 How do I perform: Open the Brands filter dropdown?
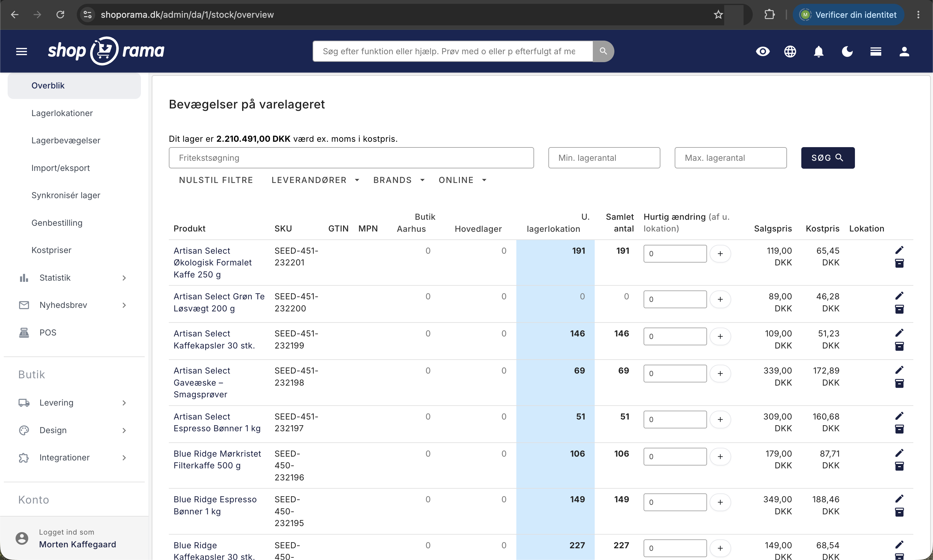pyautogui.click(x=399, y=180)
